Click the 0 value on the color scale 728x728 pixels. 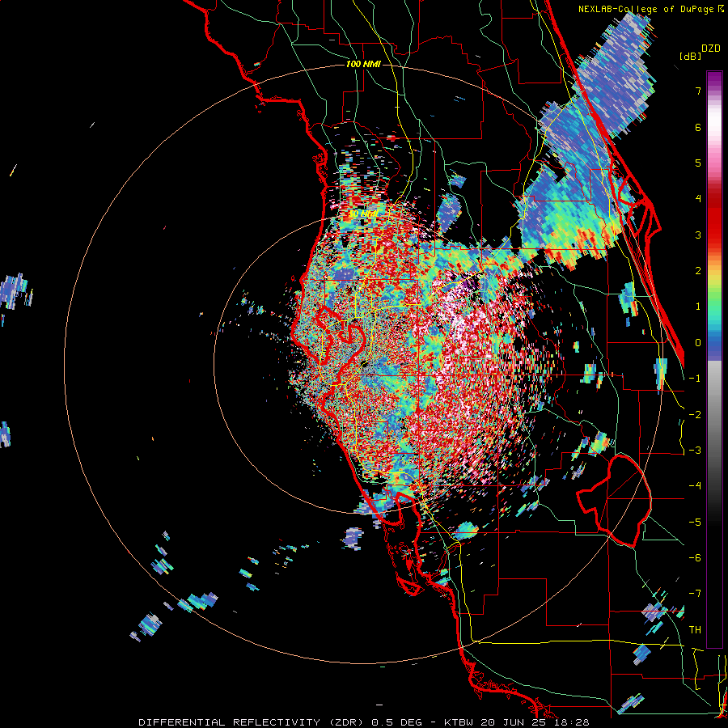click(698, 343)
